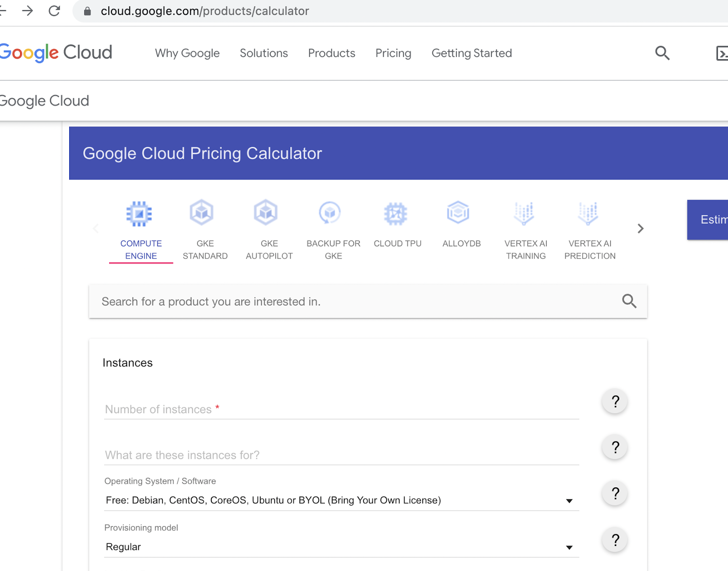Viewport: 728px width, 571px height.
Task: Click the search icon in Google Cloud header
Action: point(662,53)
